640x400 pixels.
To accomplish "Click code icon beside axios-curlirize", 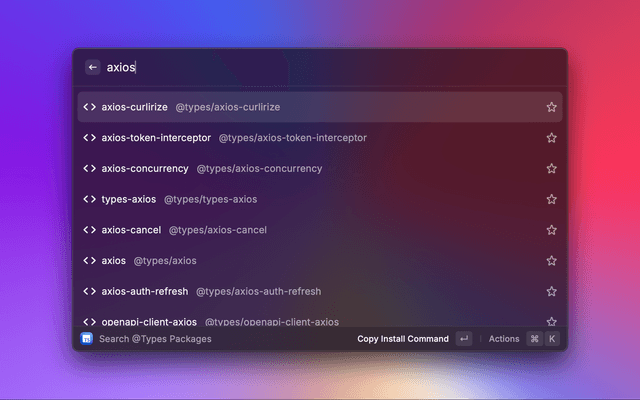I will [89, 107].
